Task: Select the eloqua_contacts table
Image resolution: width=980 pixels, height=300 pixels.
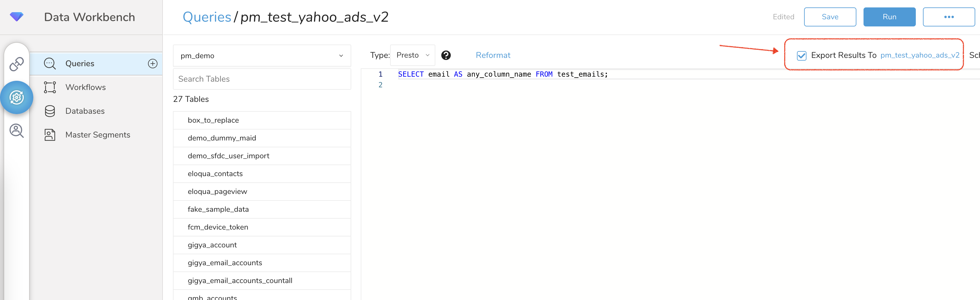Action: tap(215, 174)
